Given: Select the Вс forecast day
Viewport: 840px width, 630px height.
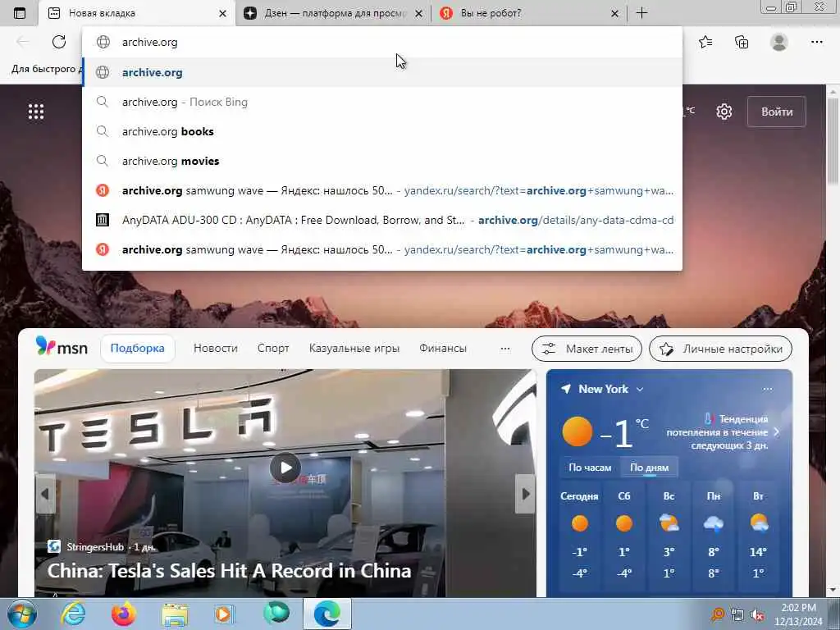Looking at the screenshot, I should pos(669,534).
